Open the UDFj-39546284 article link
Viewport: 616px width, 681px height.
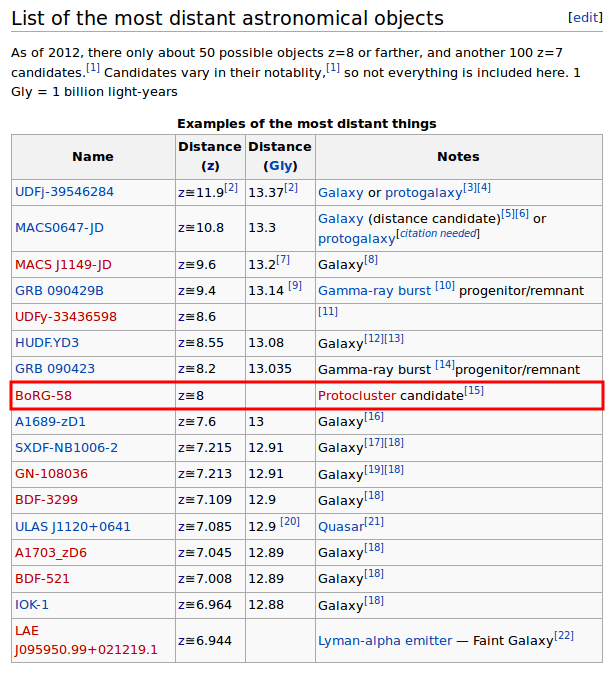tap(64, 192)
